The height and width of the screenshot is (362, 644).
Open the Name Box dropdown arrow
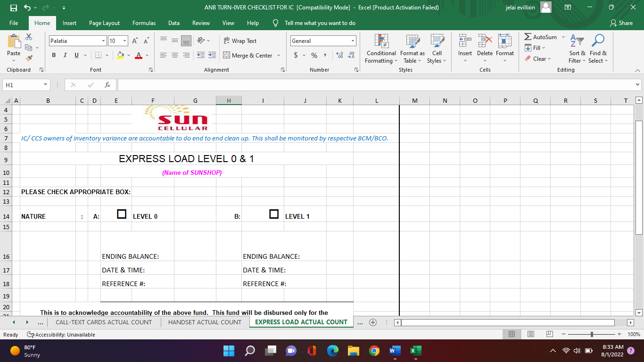pyautogui.click(x=45, y=85)
